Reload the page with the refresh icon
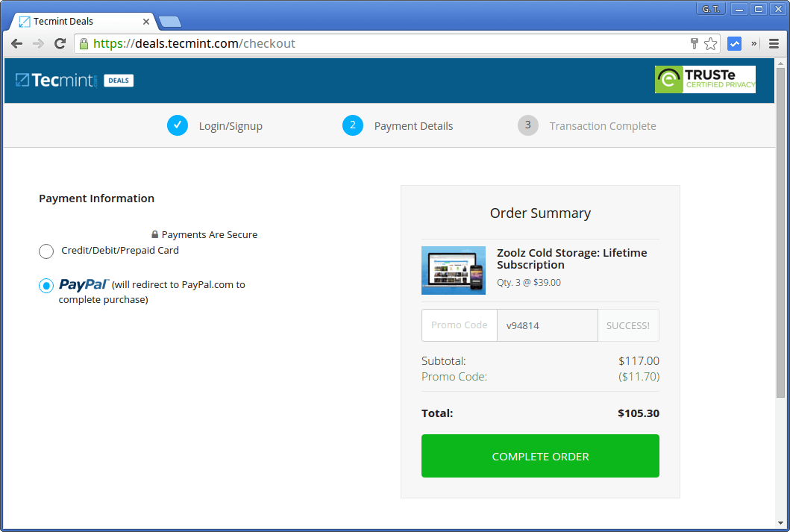The width and height of the screenshot is (790, 532). pos(60,43)
